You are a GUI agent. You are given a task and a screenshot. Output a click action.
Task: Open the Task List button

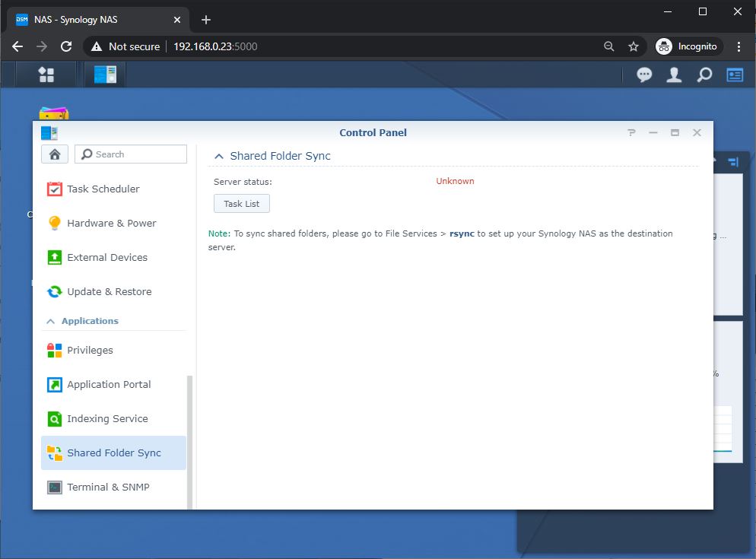pyautogui.click(x=242, y=204)
